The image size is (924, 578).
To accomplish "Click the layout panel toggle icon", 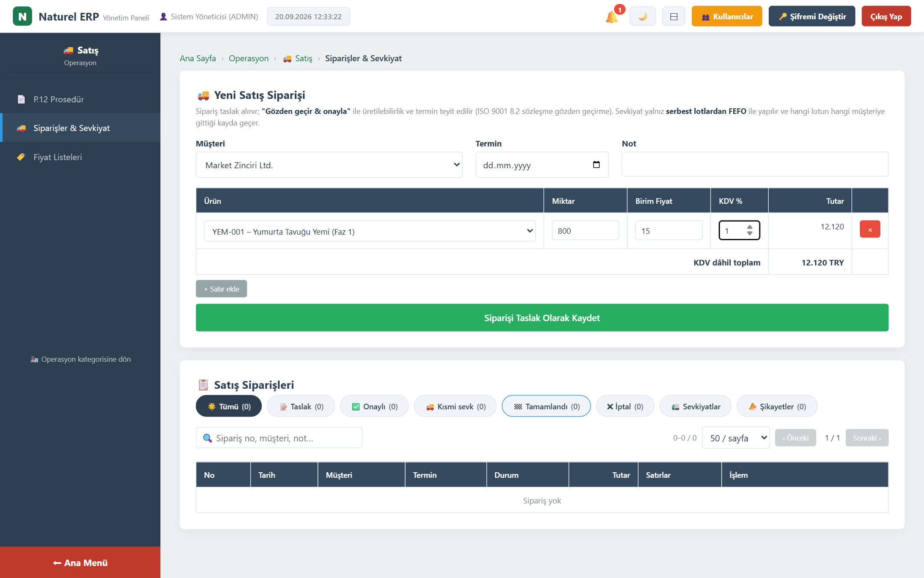I will [673, 17].
